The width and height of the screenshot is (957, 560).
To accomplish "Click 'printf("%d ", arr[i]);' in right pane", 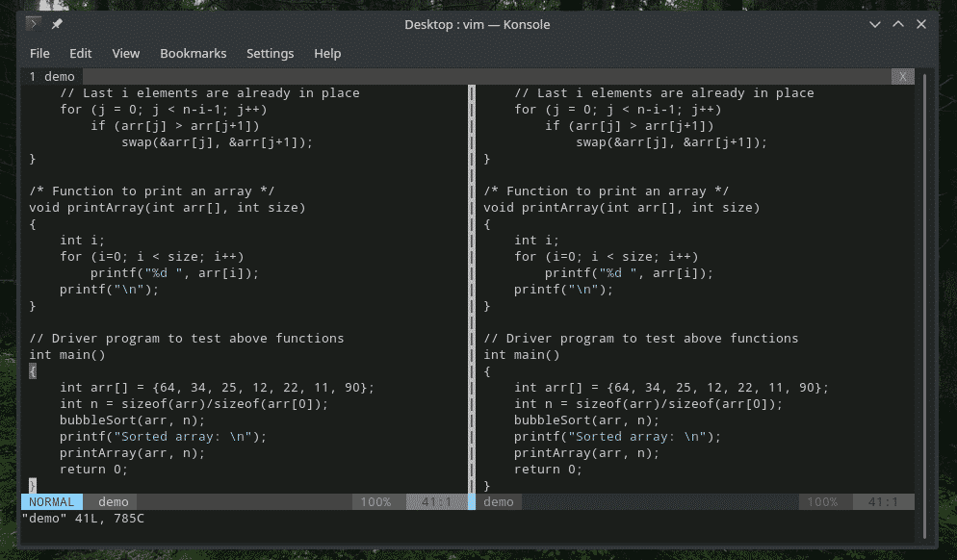I will tap(629, 273).
